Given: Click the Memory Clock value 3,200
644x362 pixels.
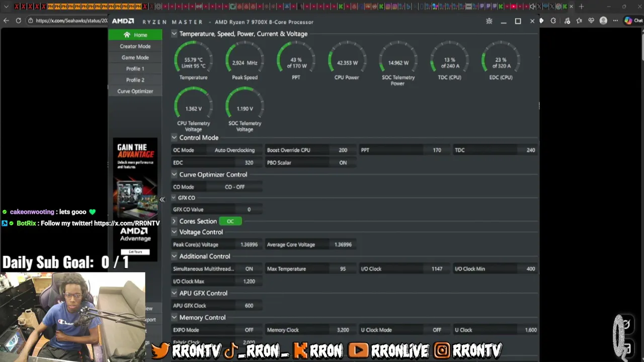Looking at the screenshot, I should click(x=343, y=330).
